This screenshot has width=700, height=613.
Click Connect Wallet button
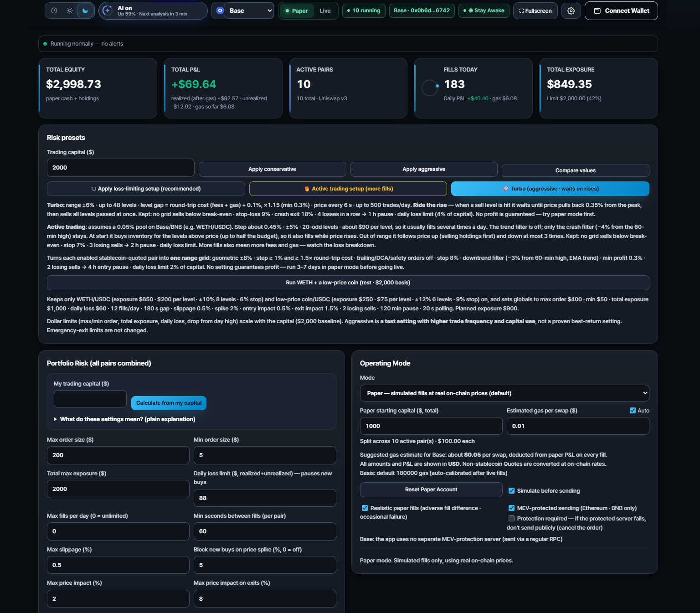click(x=621, y=10)
